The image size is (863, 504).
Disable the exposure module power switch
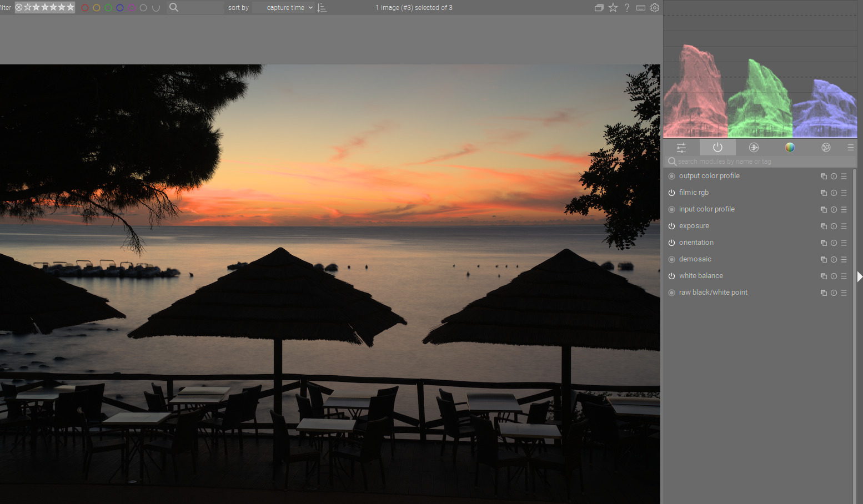coord(671,226)
